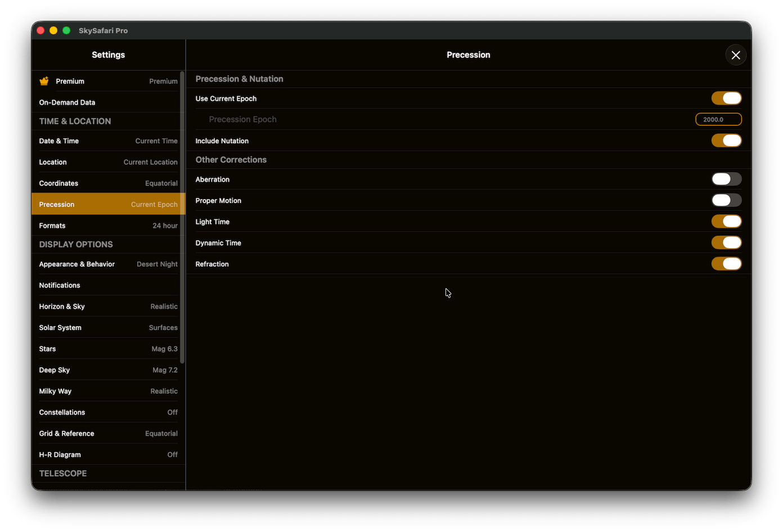This screenshot has height=532, width=783.
Task: Click the TELESCOPE section header
Action: [x=63, y=474]
